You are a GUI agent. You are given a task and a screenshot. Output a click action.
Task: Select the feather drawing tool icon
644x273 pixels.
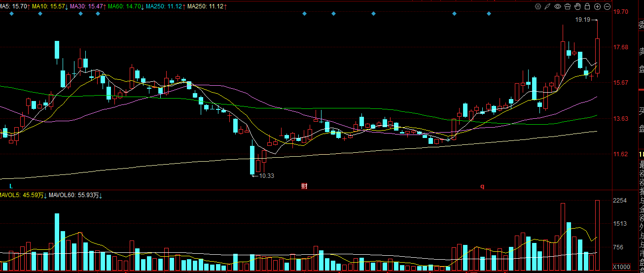tap(548, 6)
